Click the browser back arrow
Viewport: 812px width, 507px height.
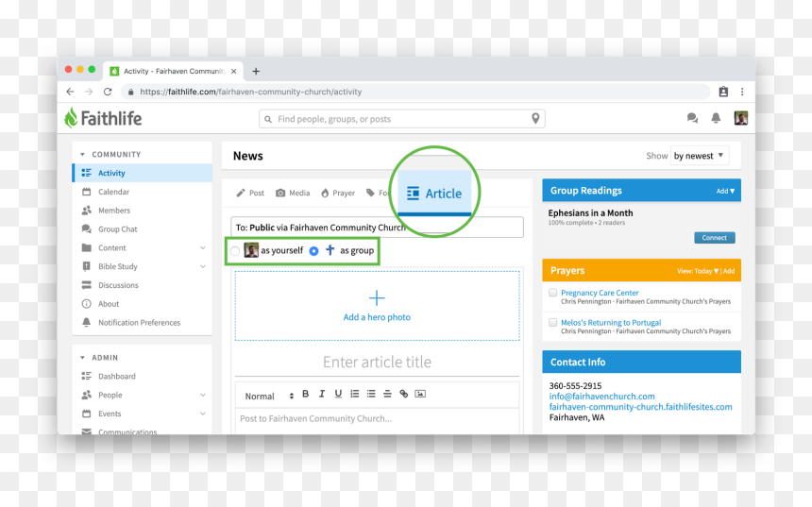(x=70, y=92)
